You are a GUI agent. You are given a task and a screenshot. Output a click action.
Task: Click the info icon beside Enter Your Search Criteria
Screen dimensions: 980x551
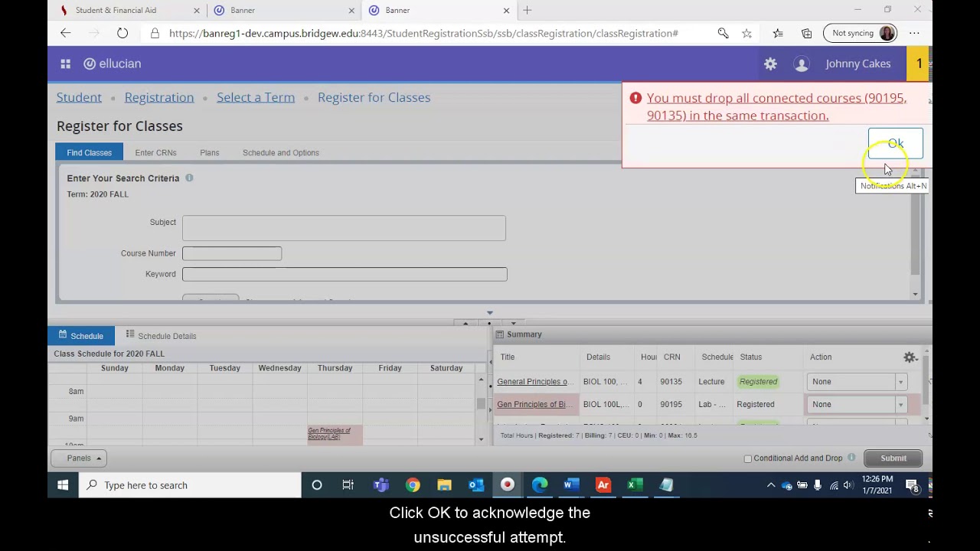189,178
